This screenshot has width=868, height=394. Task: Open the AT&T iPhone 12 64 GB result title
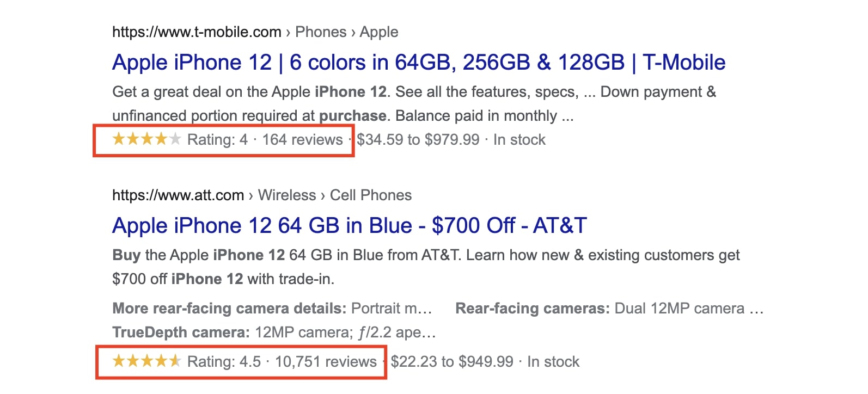pos(350,226)
